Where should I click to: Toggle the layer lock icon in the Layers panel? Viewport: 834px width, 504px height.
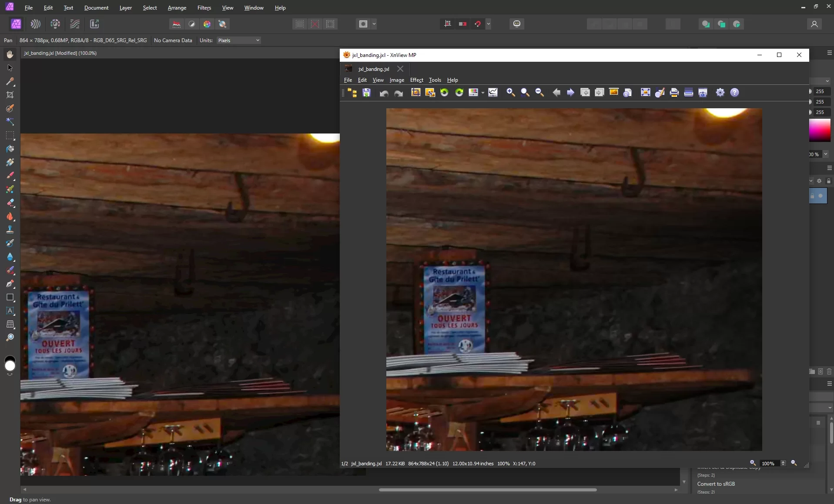[829, 181]
